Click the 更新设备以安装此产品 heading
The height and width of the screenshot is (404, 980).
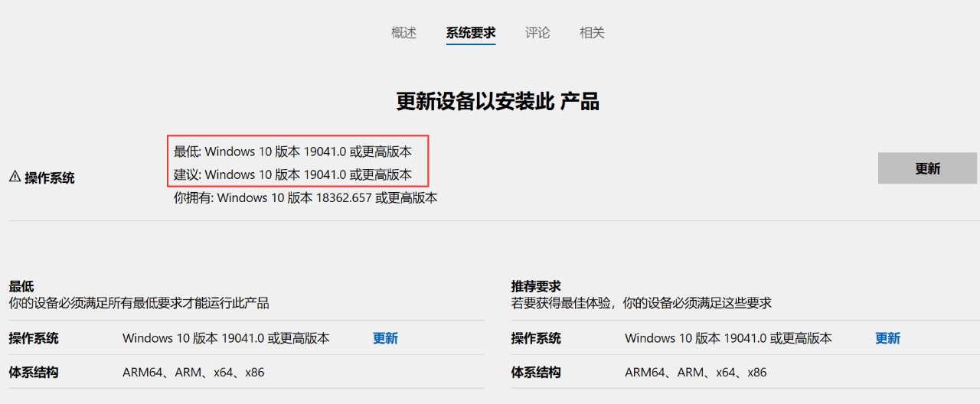pyautogui.click(x=498, y=101)
